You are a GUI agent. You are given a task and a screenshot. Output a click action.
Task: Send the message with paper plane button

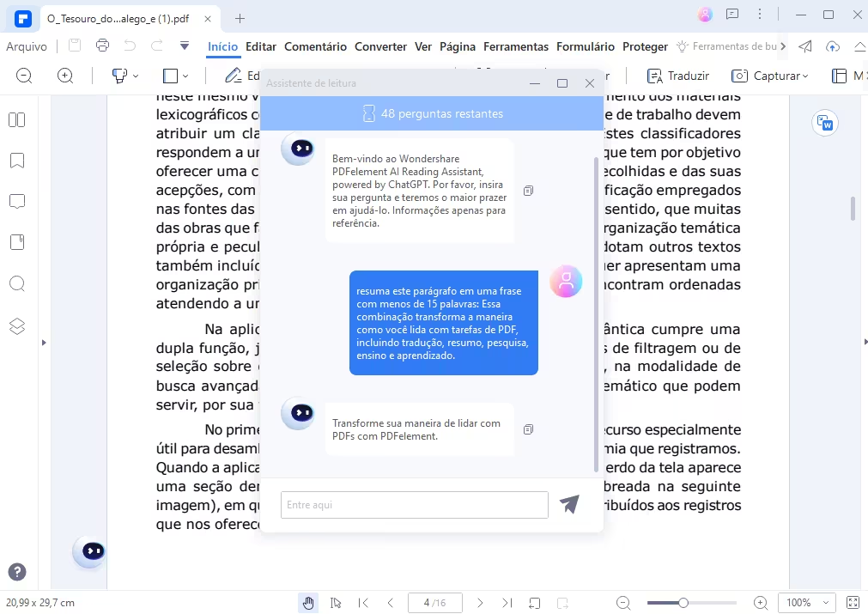point(569,504)
